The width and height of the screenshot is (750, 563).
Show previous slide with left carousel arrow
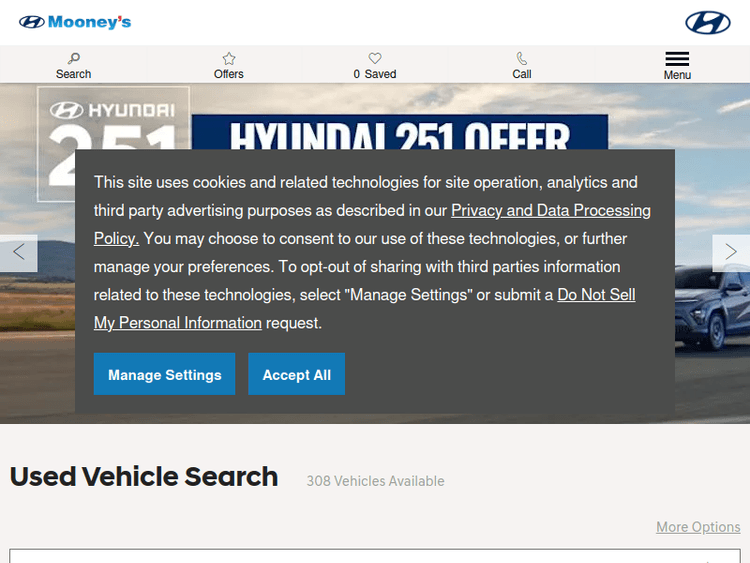point(18,253)
